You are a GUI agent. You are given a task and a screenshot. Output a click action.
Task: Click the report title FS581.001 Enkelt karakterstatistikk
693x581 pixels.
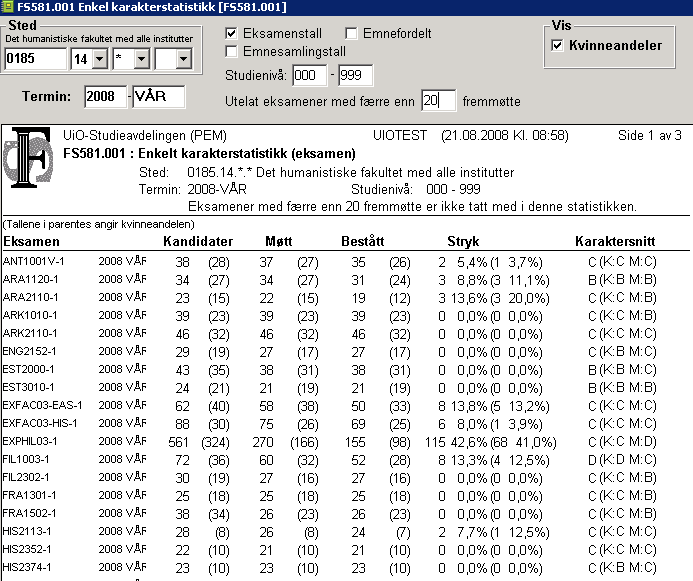209,153
